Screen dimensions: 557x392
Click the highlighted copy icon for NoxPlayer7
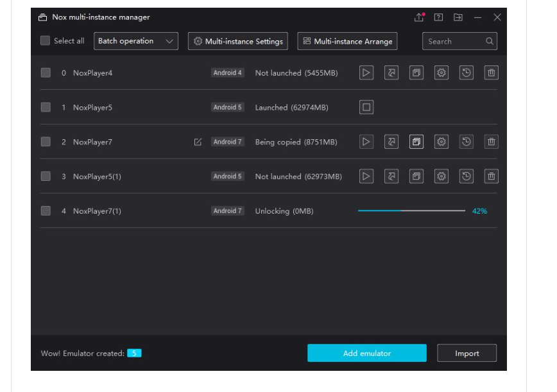coord(416,142)
